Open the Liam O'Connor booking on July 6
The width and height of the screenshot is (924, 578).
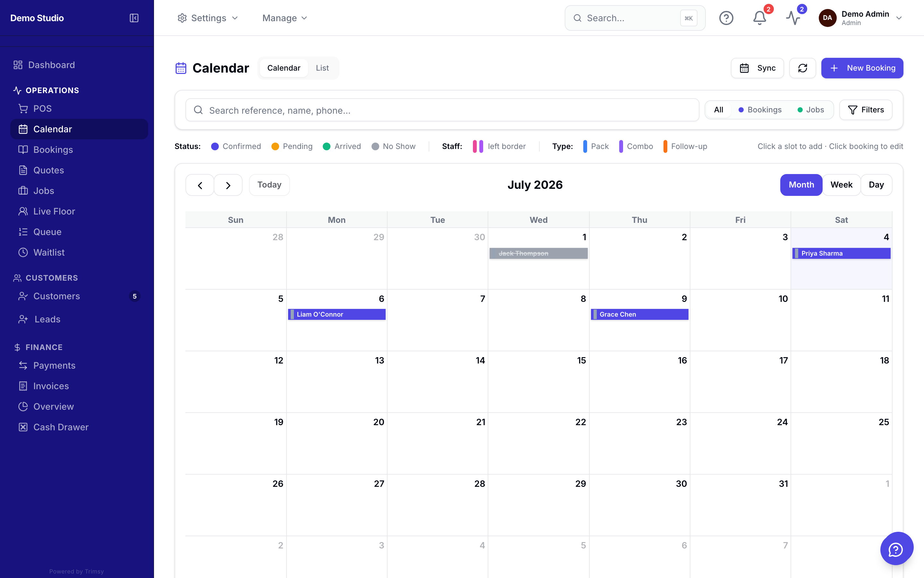pyautogui.click(x=337, y=314)
